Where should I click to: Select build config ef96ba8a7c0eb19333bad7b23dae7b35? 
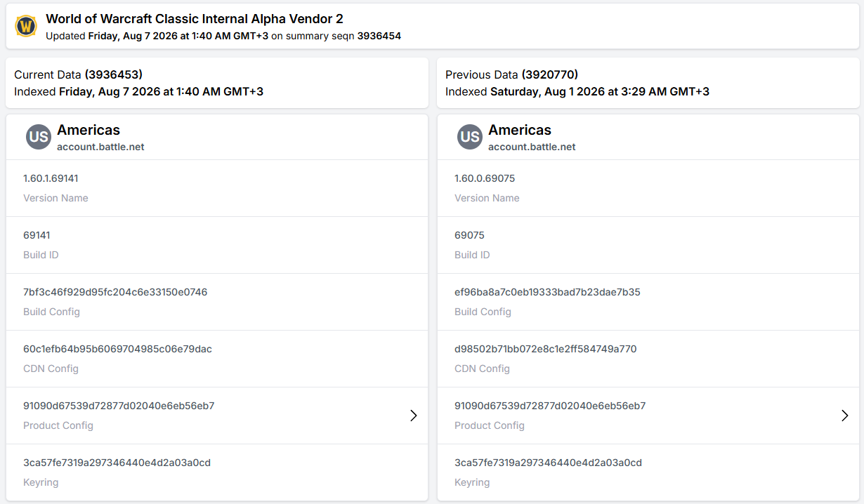click(547, 292)
